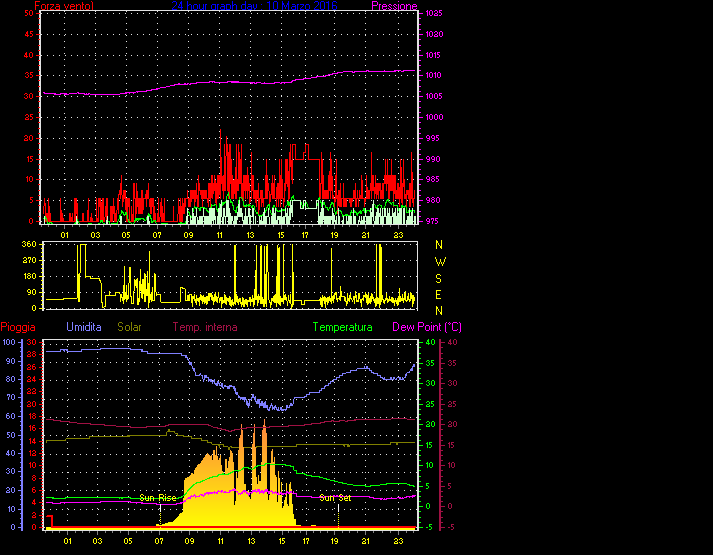Click pressure scale value 1020
The height and width of the screenshot is (555, 713).
(434, 35)
